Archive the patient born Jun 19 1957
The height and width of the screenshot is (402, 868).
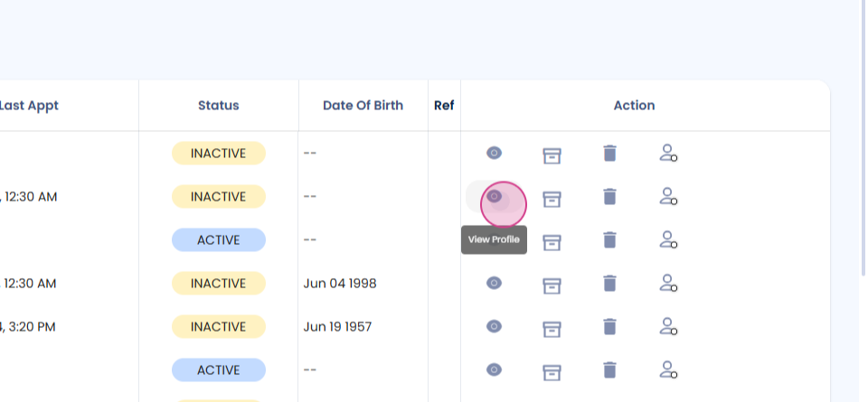pyautogui.click(x=552, y=328)
